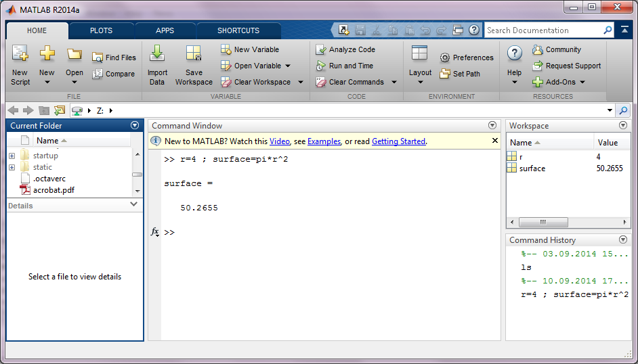638x364 pixels.
Task: Switch to the APPS tab
Action: point(165,30)
